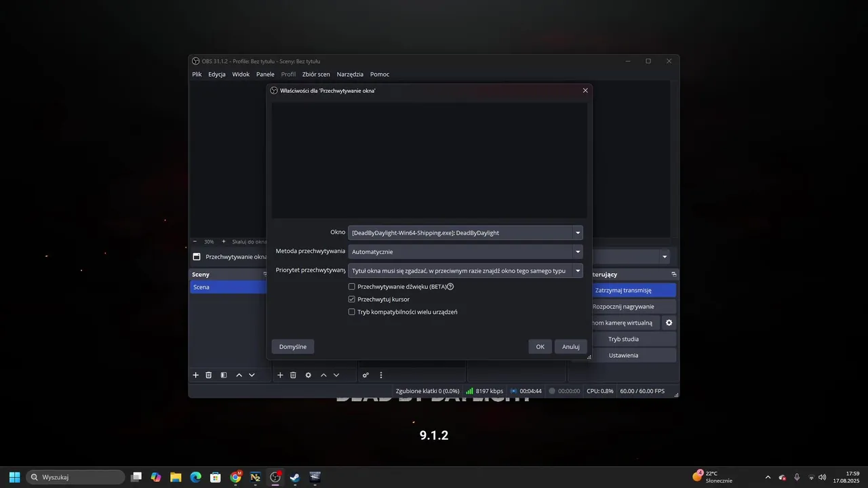The image size is (868, 488).
Task: Open the Pomoc menu
Action: [380, 74]
